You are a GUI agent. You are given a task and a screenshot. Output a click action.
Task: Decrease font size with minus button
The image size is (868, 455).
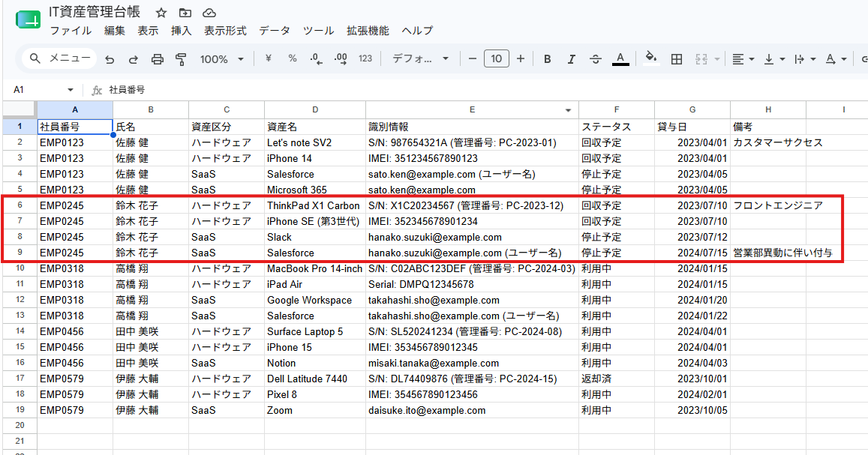[x=472, y=58]
